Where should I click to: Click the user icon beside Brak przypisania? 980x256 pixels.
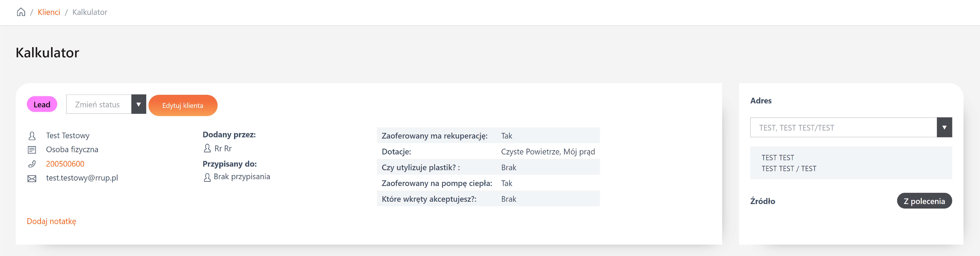(x=207, y=177)
